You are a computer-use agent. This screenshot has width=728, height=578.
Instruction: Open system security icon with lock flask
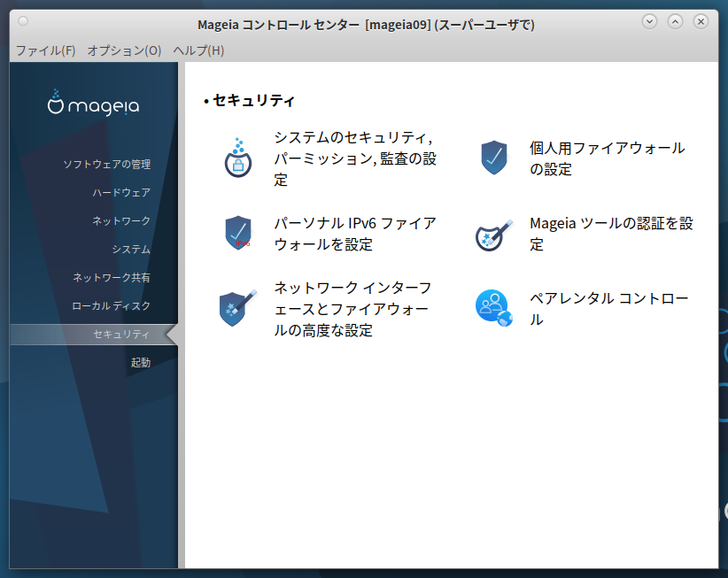pos(238,158)
